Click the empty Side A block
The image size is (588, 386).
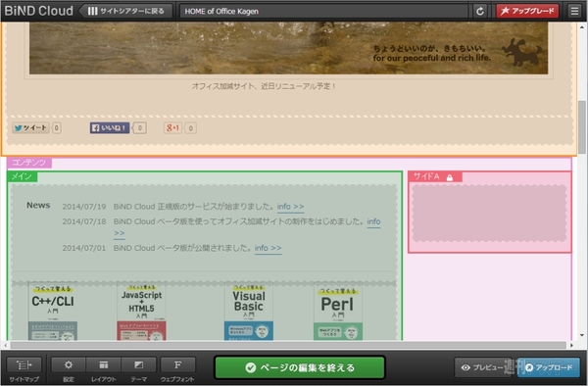point(489,213)
